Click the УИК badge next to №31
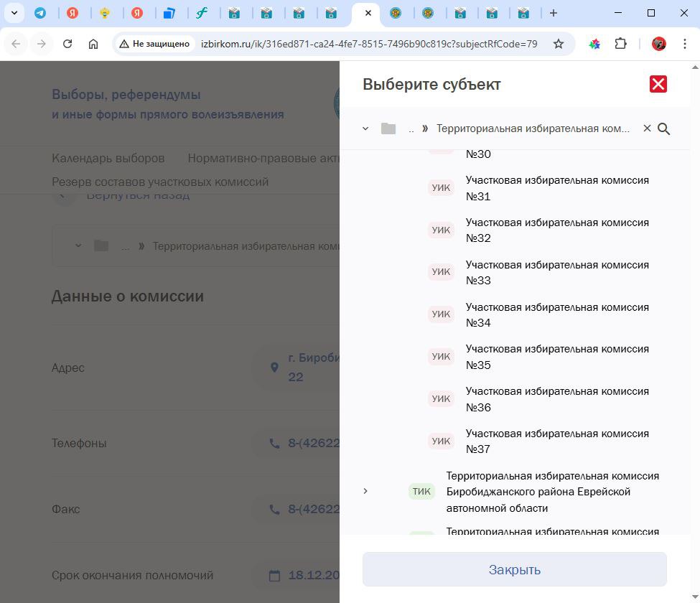The width and height of the screenshot is (700, 603). click(441, 188)
